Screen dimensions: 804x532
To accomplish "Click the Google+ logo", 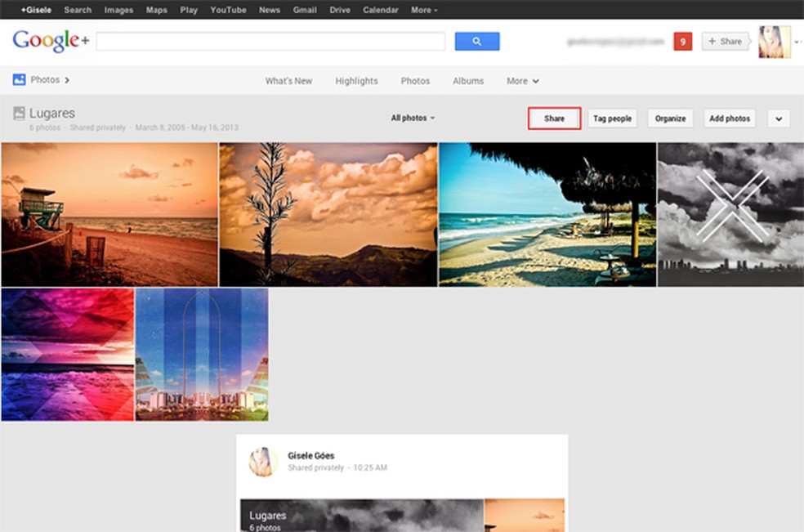I will click(51, 41).
